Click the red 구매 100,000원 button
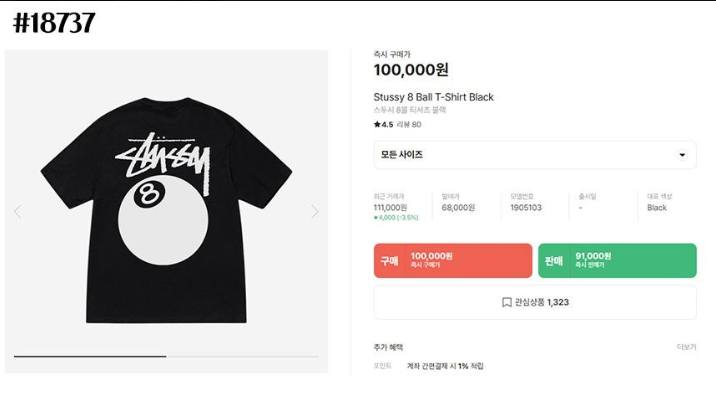Image resolution: width=716 pixels, height=420 pixels. tap(453, 260)
